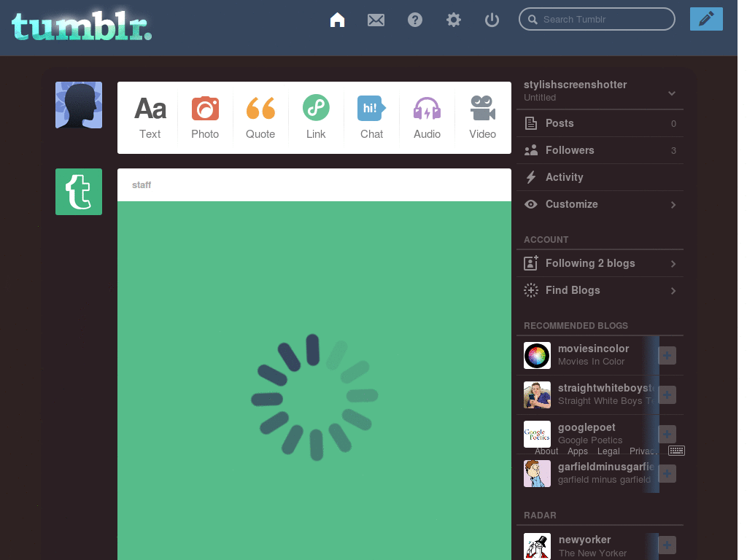Click the user silhouette avatar
Image resolution: width=747 pixels, height=560 pixels.
(79, 105)
